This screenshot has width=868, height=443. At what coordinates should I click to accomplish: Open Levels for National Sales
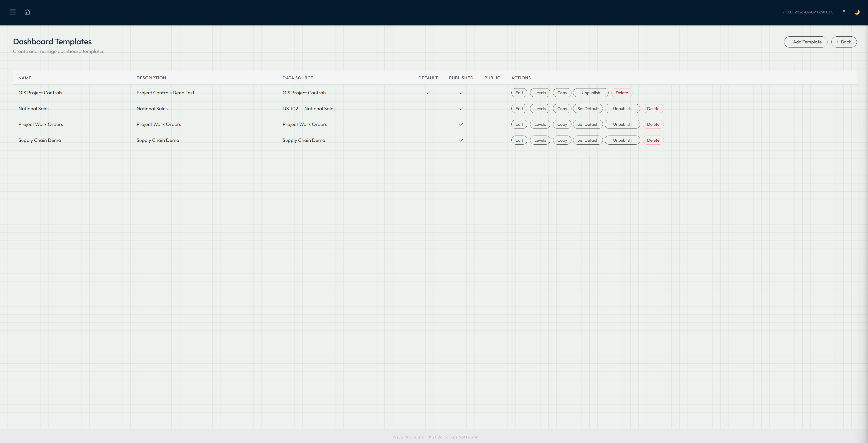pyautogui.click(x=540, y=109)
